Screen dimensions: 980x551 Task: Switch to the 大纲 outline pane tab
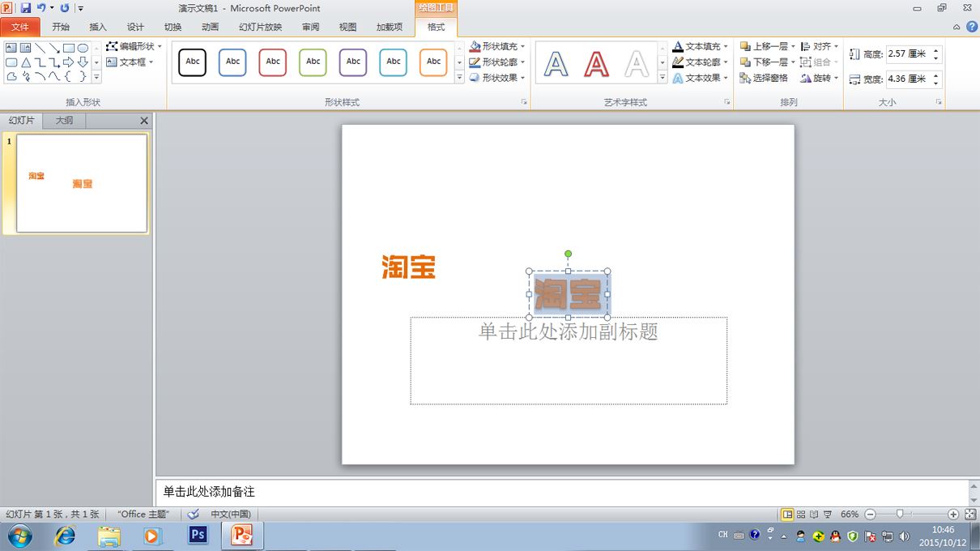64,121
